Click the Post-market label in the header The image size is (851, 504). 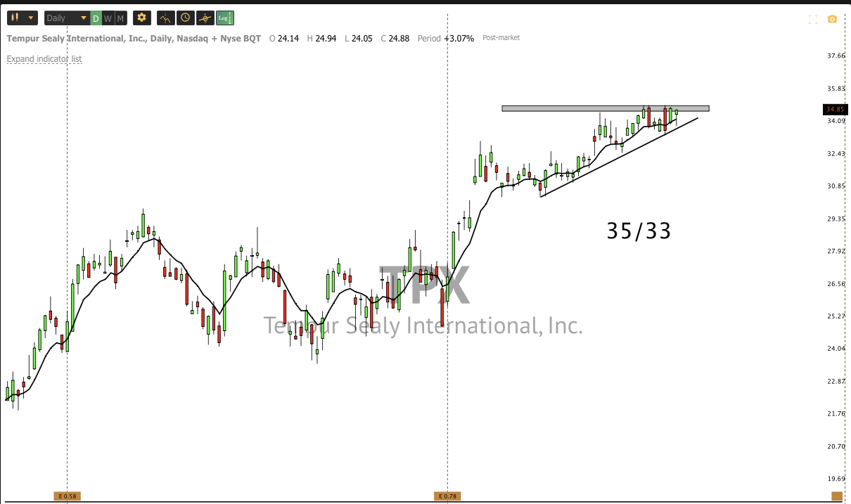(x=500, y=37)
